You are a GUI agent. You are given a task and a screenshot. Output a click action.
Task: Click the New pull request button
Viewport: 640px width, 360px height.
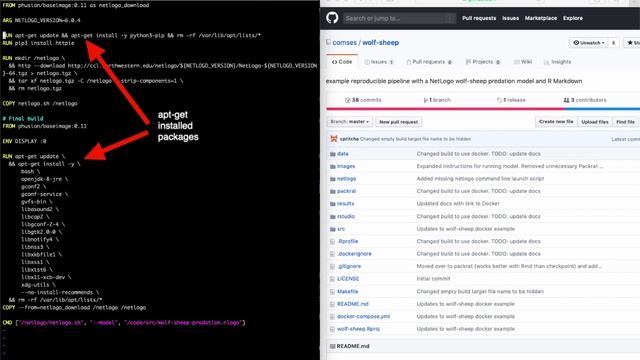point(398,122)
